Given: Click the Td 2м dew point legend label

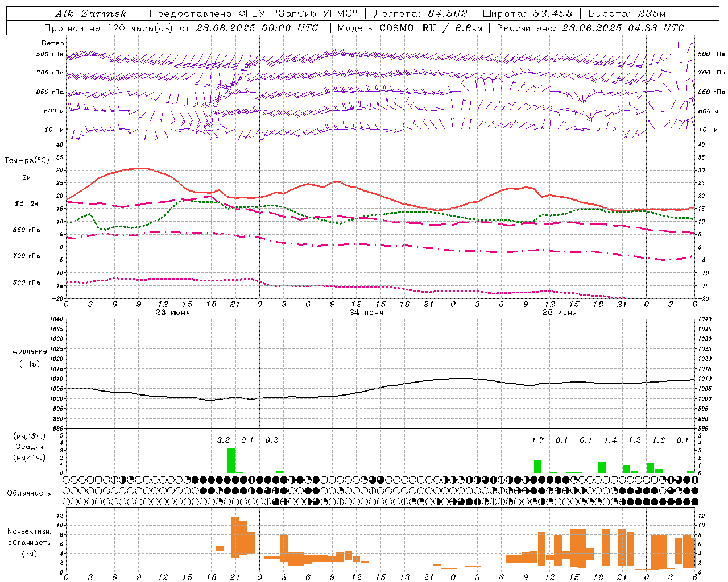Looking at the screenshot, I should click(x=27, y=203).
